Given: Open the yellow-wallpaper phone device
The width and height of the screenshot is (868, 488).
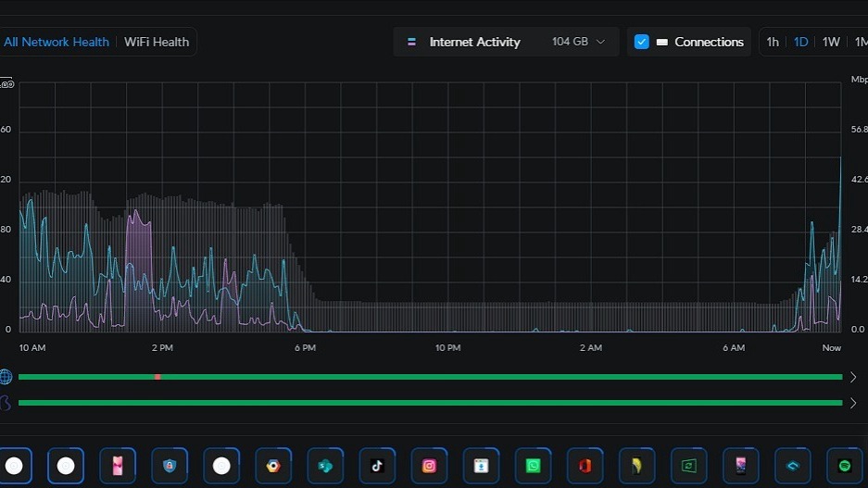Looking at the screenshot, I should click(636, 466).
